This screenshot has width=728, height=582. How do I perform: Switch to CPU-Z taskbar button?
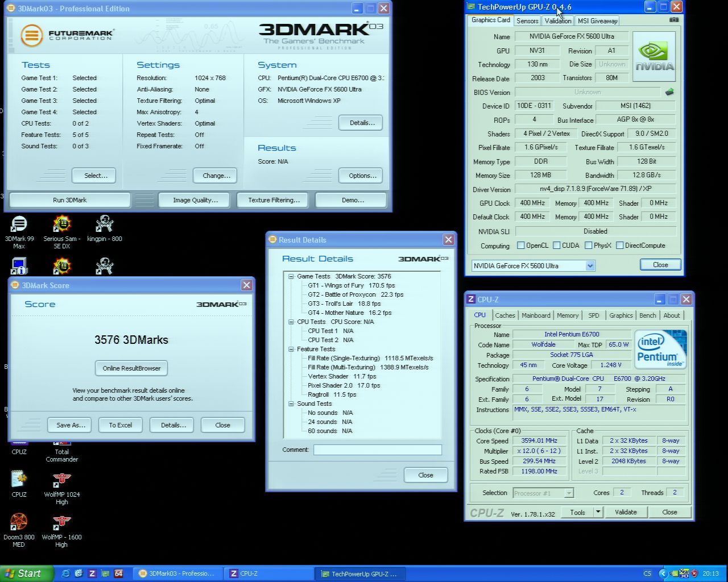[x=268, y=573]
